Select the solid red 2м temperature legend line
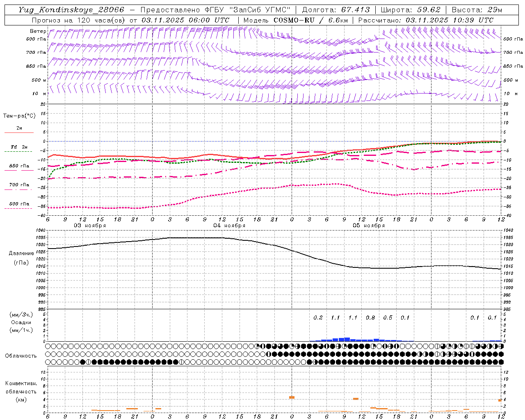The image size is (525, 420). (19, 132)
